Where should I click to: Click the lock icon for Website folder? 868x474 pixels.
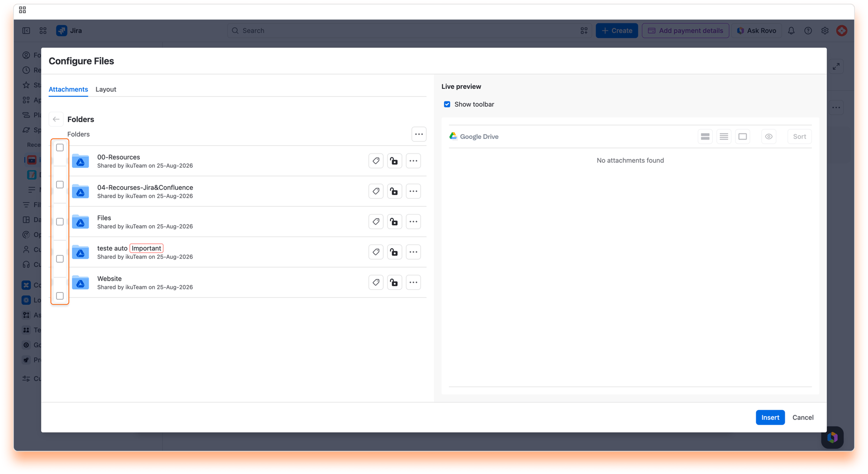[395, 282]
